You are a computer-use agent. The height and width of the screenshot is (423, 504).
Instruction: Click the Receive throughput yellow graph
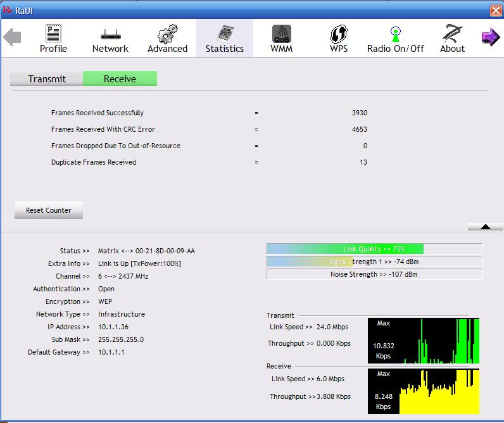pyautogui.click(x=424, y=391)
